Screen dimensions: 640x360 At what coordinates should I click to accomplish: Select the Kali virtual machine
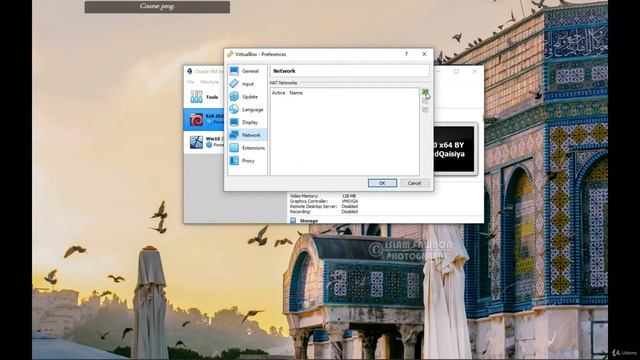204,119
